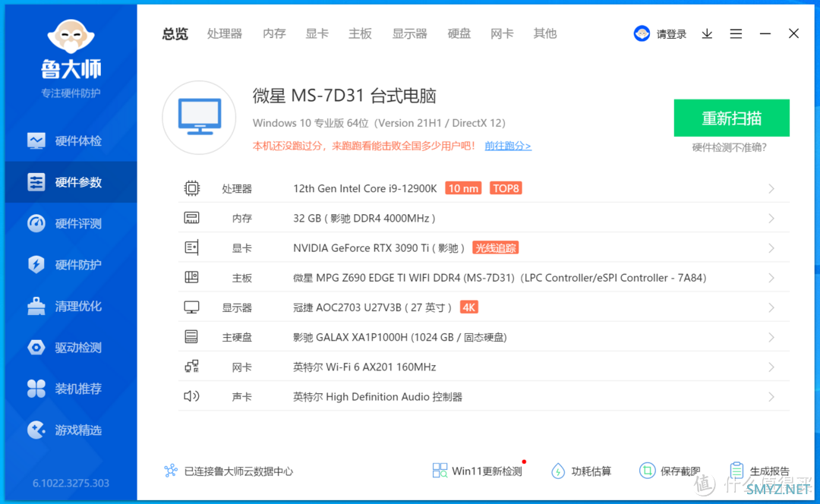Click the 32 GB DDR4 4000MHz memory text
Image resolution: width=820 pixels, height=504 pixels.
click(x=364, y=219)
